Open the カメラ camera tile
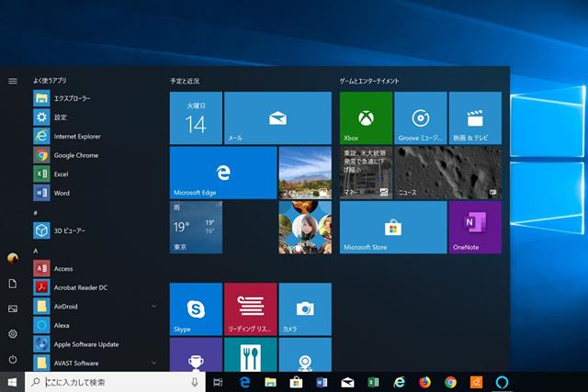This screenshot has height=392, width=588. [x=305, y=309]
